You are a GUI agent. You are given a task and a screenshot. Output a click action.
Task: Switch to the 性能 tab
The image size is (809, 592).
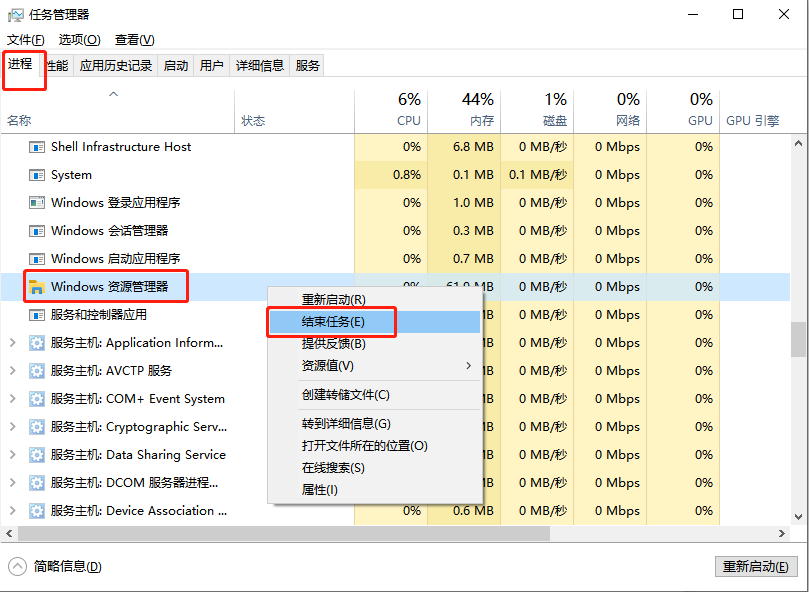click(57, 66)
